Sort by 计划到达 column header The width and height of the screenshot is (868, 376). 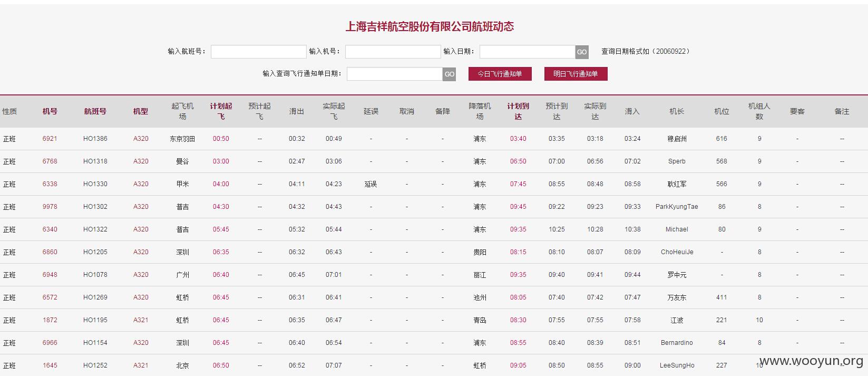point(518,111)
